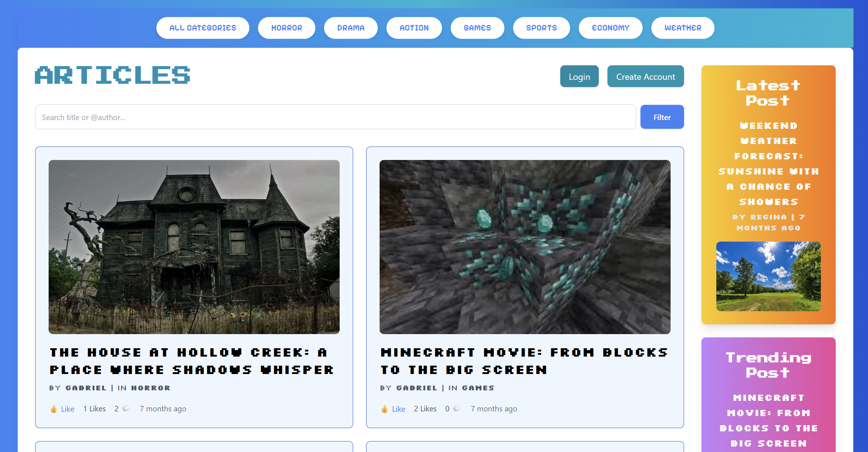Click the Like link under Minecraft article
This screenshot has width=868, height=452.
pos(398,408)
